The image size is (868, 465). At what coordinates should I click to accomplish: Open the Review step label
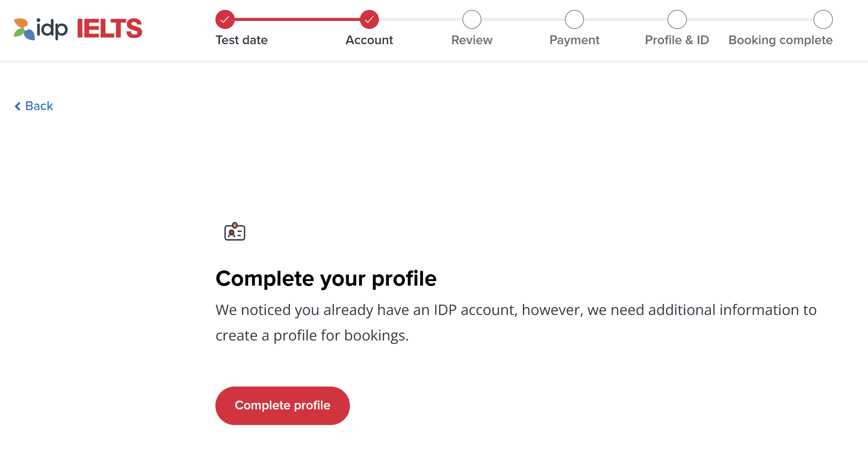click(x=472, y=40)
